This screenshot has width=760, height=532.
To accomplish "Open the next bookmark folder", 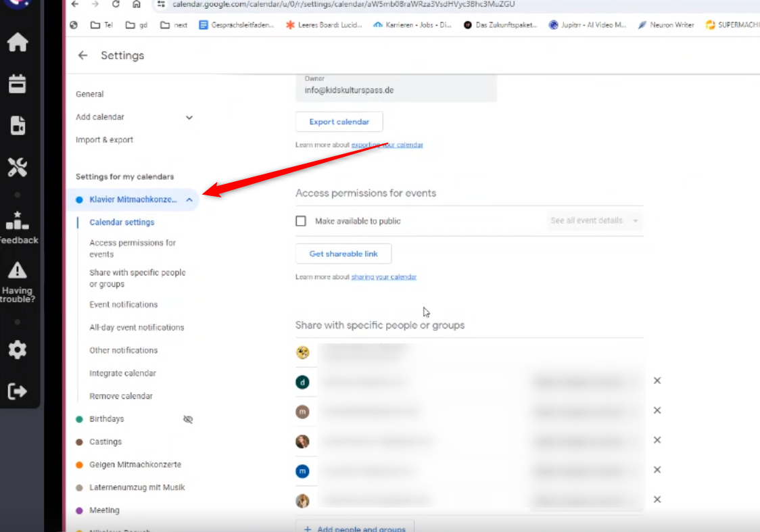I will pyautogui.click(x=174, y=25).
